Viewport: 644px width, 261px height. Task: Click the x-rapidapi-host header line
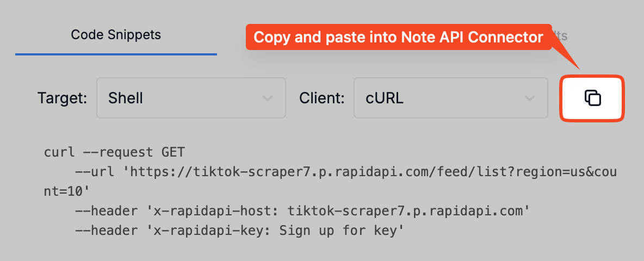click(303, 212)
